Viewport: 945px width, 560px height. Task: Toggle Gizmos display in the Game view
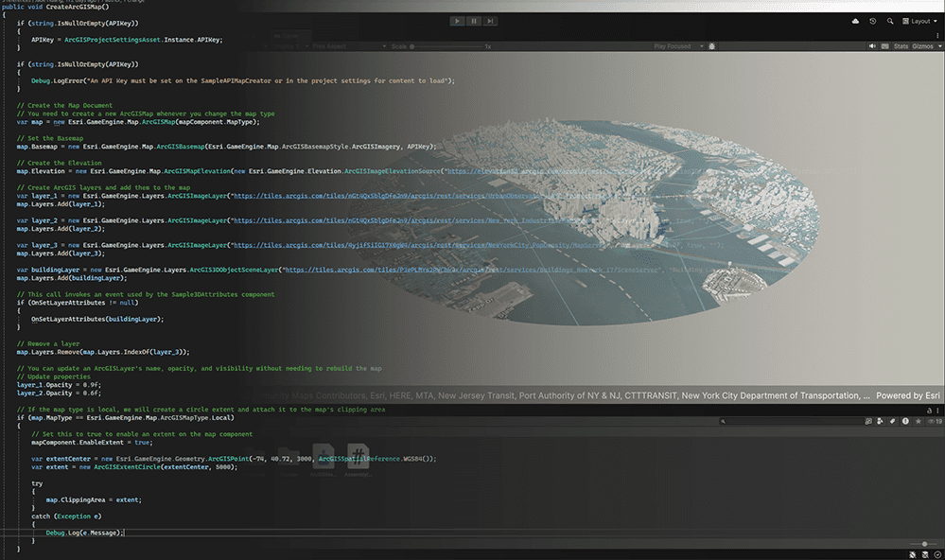click(922, 45)
